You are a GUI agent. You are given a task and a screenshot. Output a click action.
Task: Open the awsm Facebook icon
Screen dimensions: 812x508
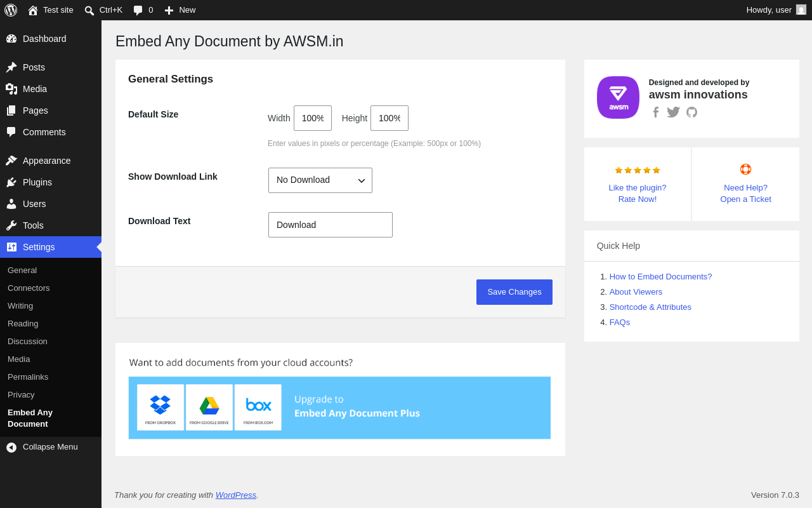tap(656, 112)
